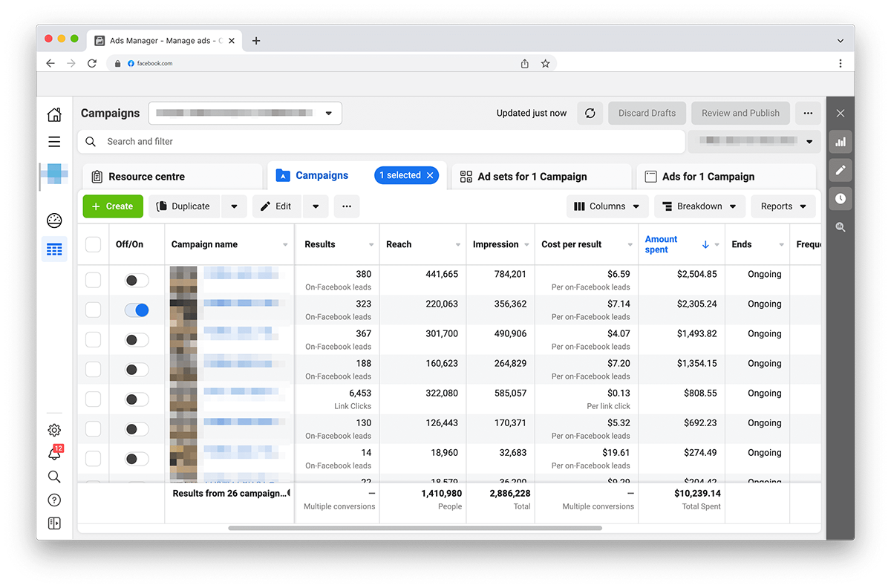Create a new campaign
The image size is (891, 588).
113,206
